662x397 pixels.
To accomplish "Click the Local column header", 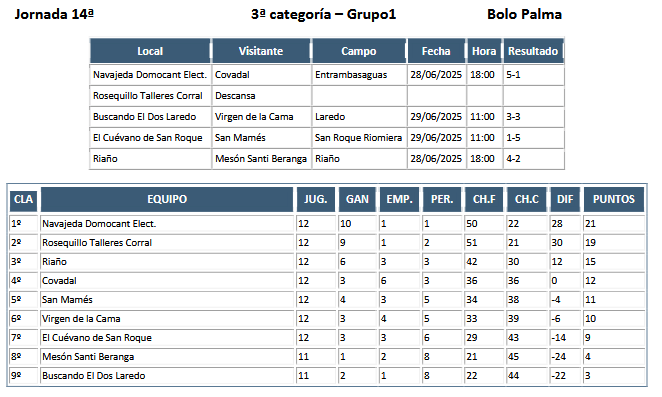I will [x=150, y=51].
